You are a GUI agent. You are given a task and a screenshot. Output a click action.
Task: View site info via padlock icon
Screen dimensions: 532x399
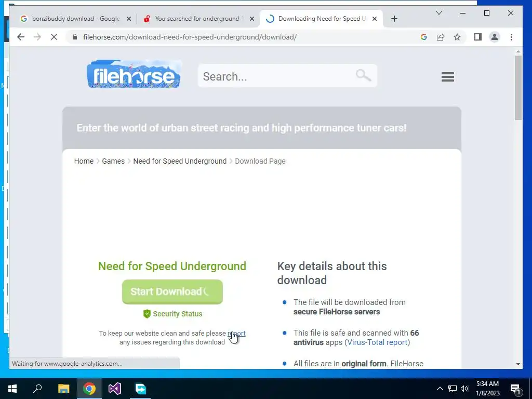coord(75,37)
